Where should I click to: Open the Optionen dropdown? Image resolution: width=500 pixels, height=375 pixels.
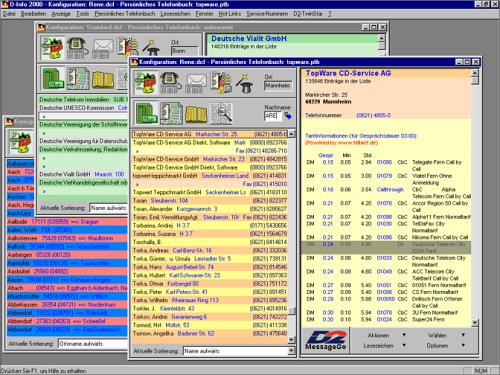445,346
